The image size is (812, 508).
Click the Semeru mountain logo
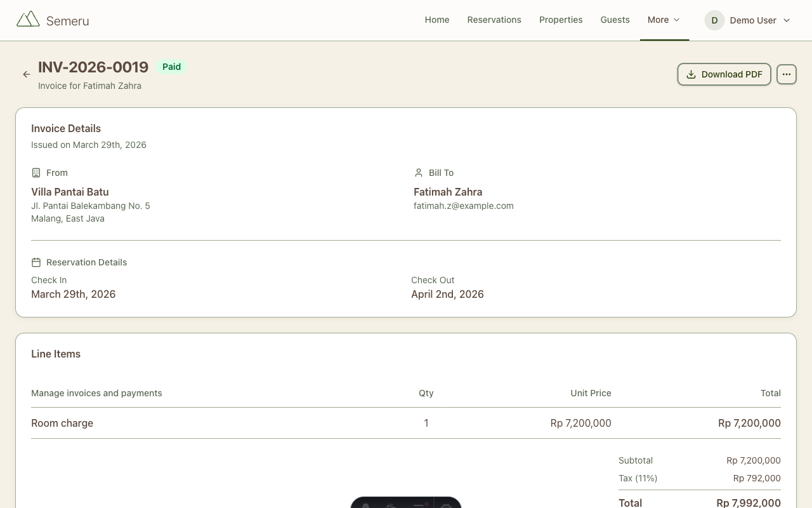(x=28, y=19)
